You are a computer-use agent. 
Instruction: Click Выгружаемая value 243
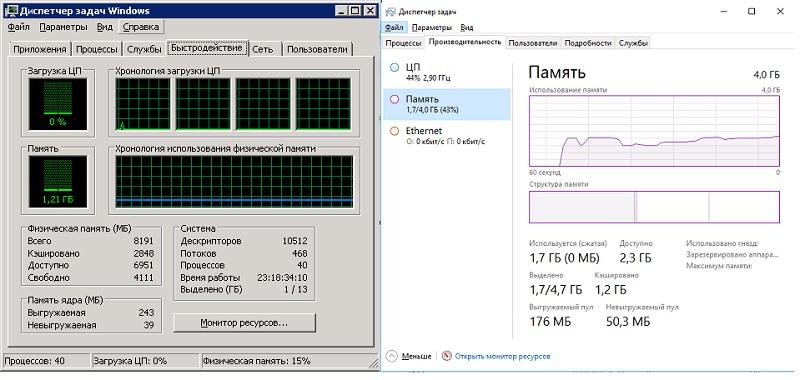[146, 313]
